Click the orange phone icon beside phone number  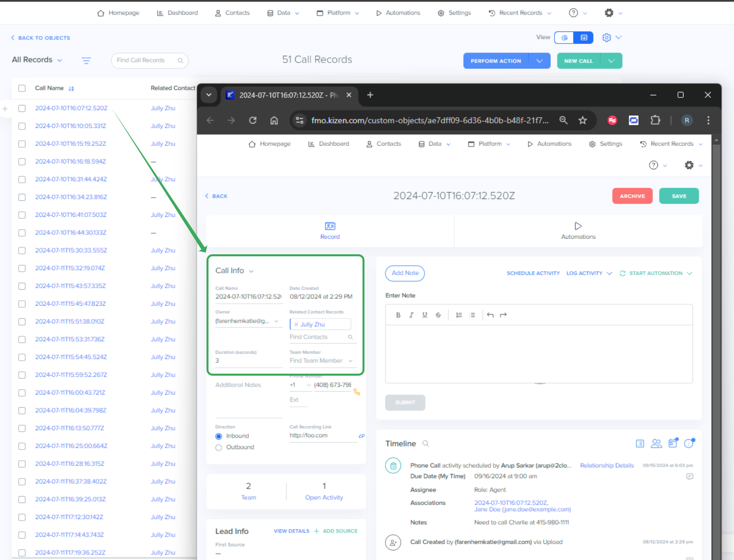tap(356, 392)
